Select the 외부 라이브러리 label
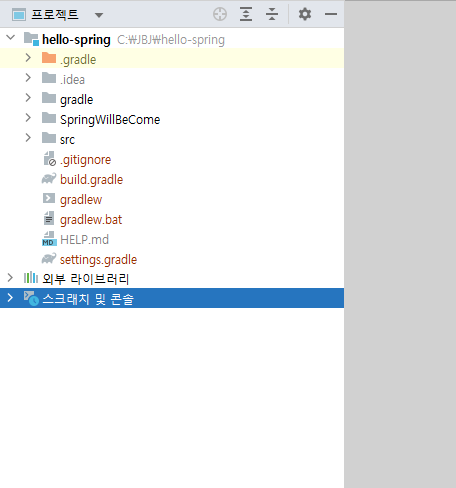The width and height of the screenshot is (456, 488). (x=86, y=279)
